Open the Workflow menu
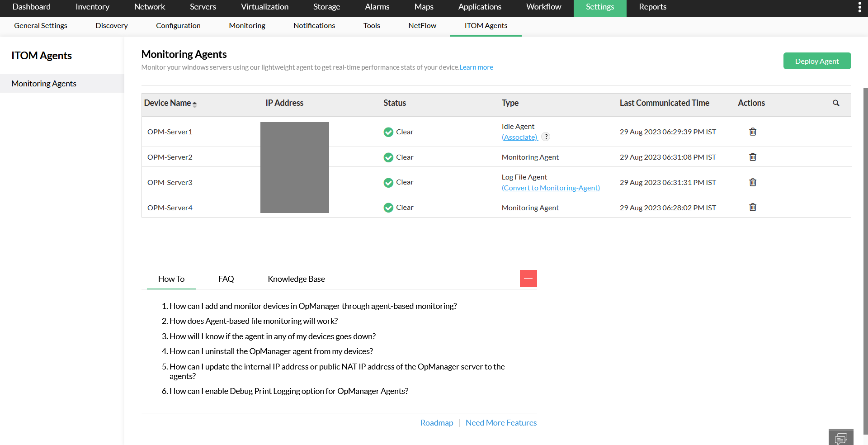The height and width of the screenshot is (445, 868). [x=544, y=7]
